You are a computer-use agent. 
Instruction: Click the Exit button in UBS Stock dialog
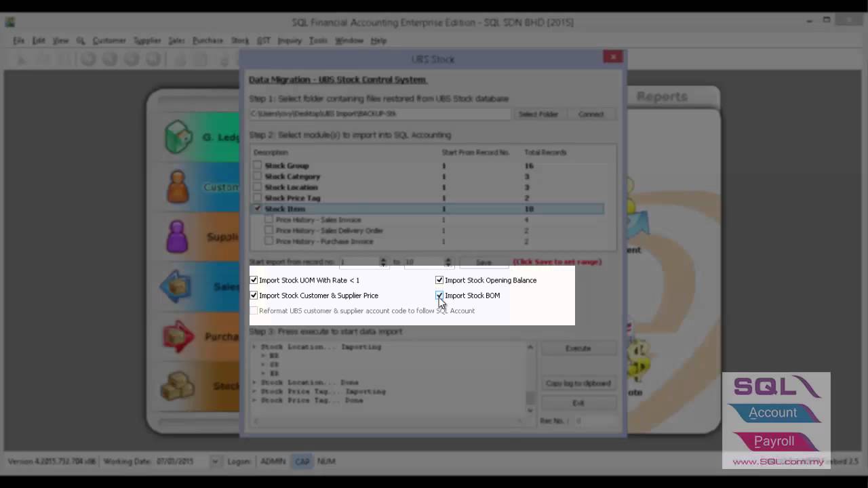[578, 403]
